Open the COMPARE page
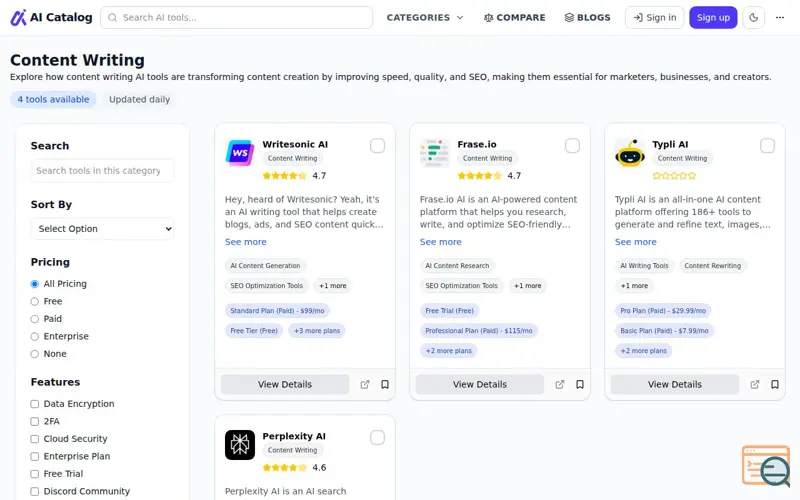Viewport: 800px width, 500px height. click(514, 17)
